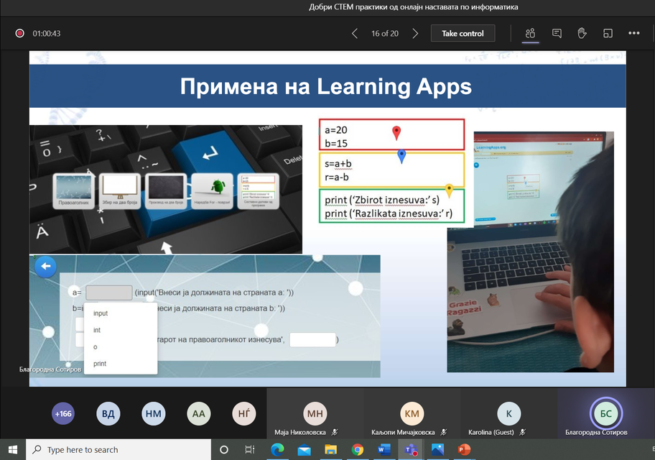
Task: Click the slide counter 16 of 20
Action: click(385, 33)
